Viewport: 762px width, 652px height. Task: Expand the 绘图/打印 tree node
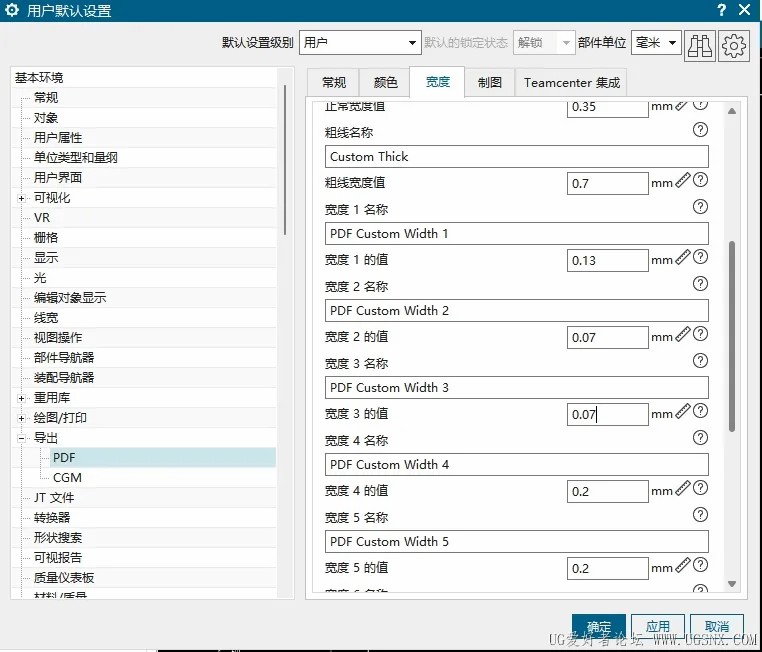pyautogui.click(x=21, y=418)
